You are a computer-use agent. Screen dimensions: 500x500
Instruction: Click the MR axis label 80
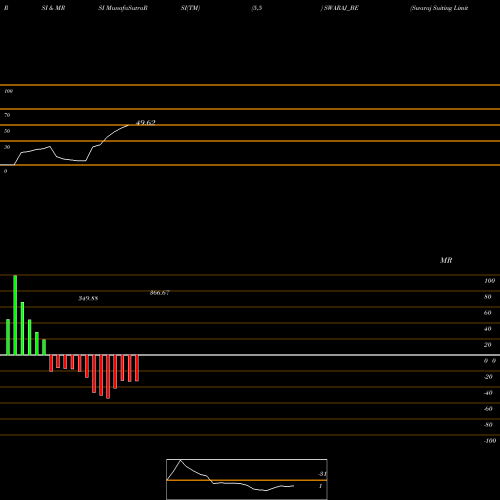488,297
